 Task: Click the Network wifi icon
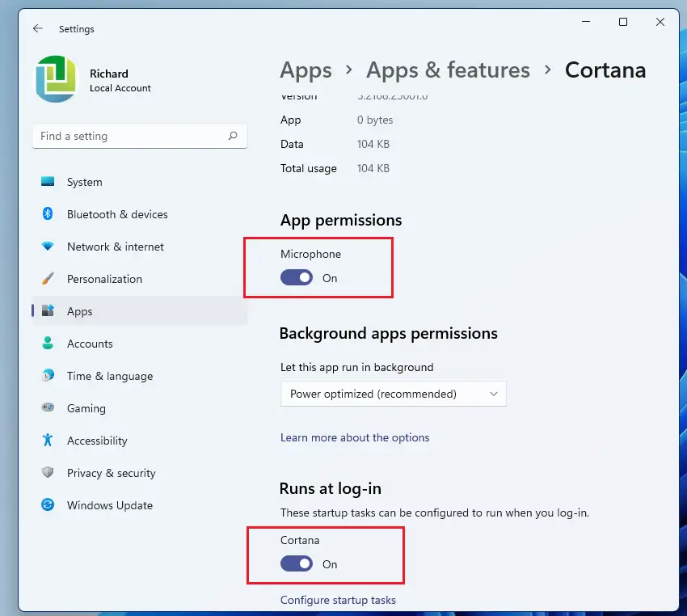point(48,247)
